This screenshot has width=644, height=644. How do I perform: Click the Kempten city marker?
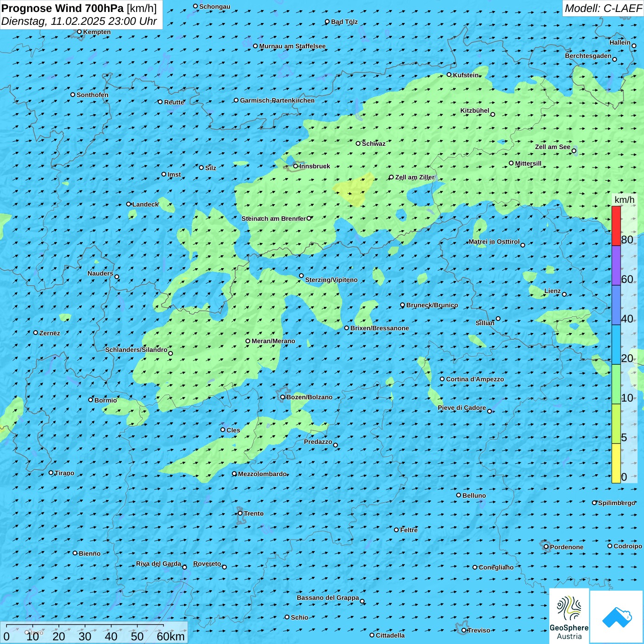[80, 32]
